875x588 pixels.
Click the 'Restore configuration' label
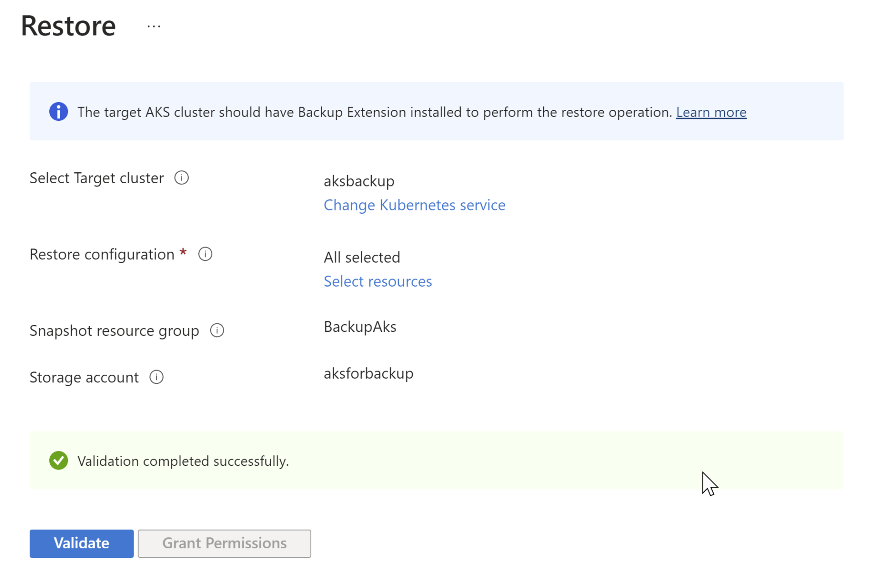[102, 254]
